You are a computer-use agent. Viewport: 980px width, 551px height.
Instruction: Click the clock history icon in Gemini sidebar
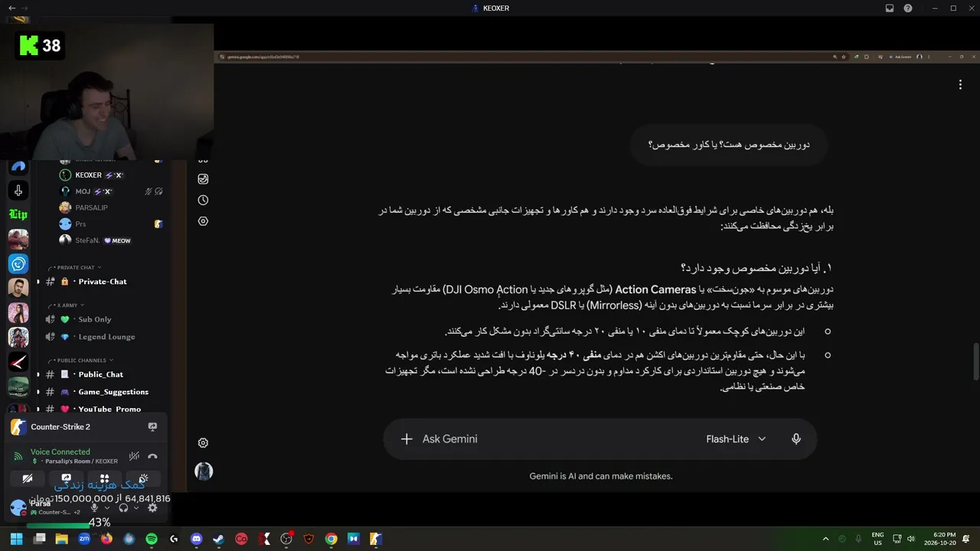(203, 201)
